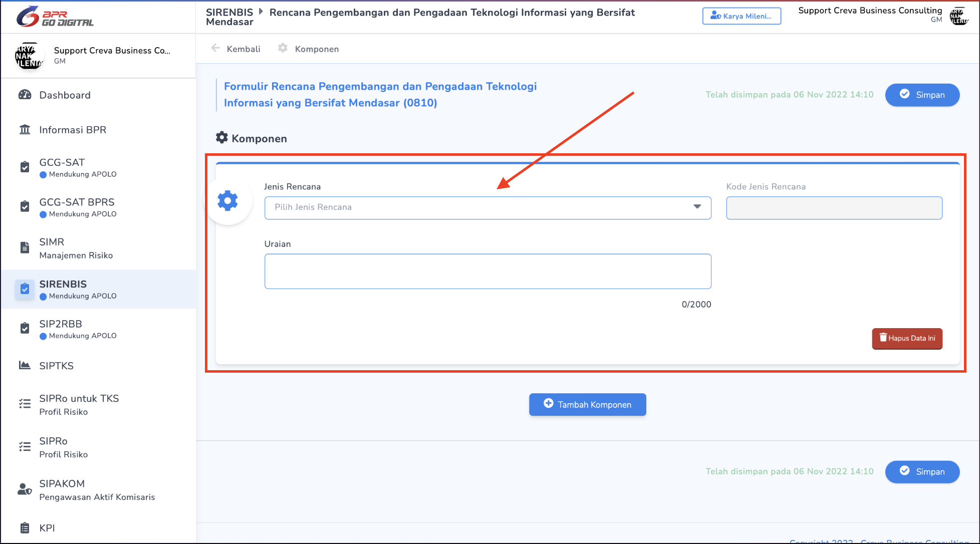Click the gear icon beside Komponen tab

(283, 48)
